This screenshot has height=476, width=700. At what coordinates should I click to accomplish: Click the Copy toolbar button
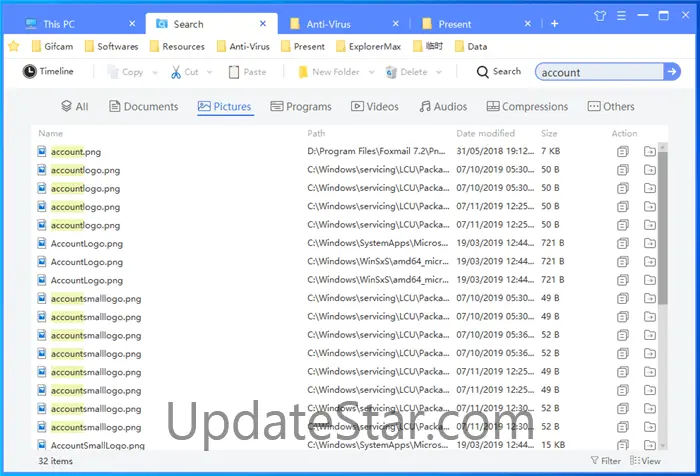tap(126, 72)
